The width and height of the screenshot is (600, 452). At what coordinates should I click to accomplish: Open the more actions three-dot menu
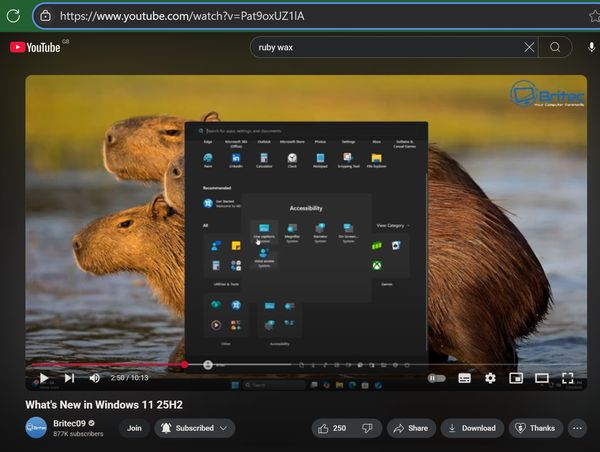pos(577,428)
